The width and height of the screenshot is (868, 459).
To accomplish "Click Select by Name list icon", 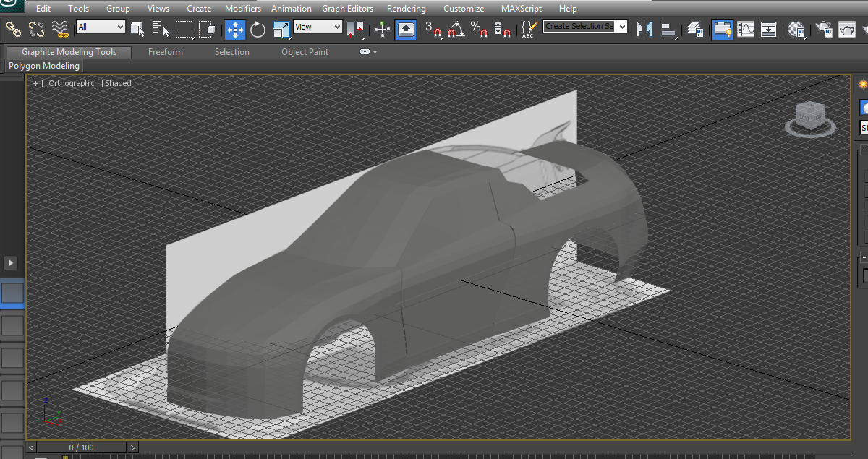I will pyautogui.click(x=161, y=30).
